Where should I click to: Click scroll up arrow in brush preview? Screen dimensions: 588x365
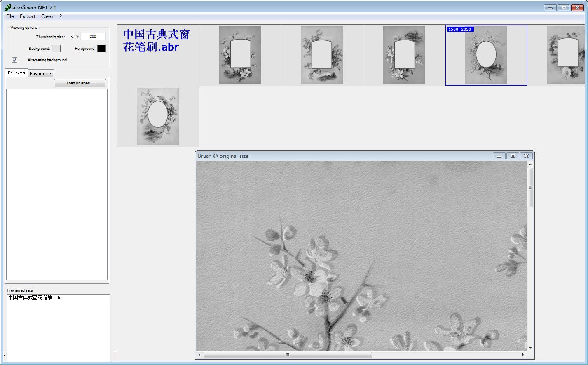click(x=530, y=164)
